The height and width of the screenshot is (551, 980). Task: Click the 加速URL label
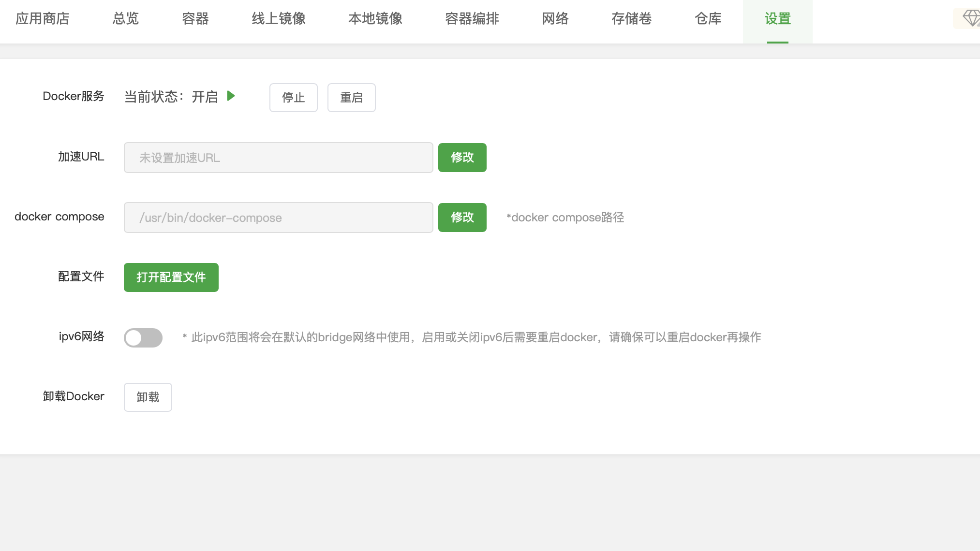tap(81, 157)
